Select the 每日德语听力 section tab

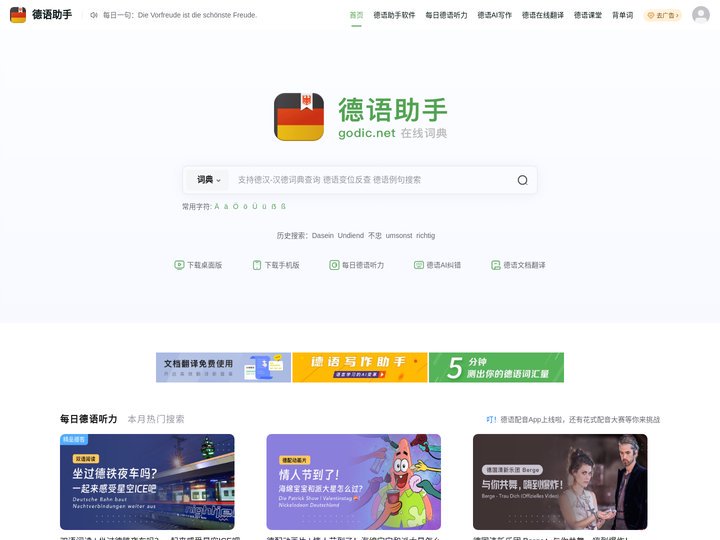tap(89, 419)
